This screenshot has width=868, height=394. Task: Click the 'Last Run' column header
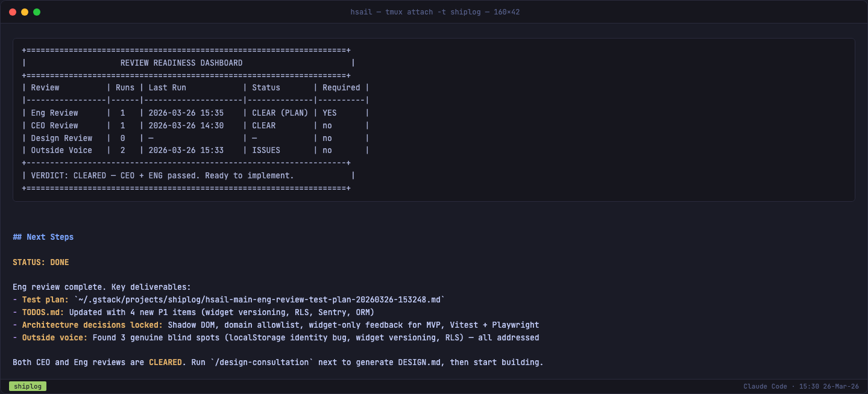coord(168,88)
